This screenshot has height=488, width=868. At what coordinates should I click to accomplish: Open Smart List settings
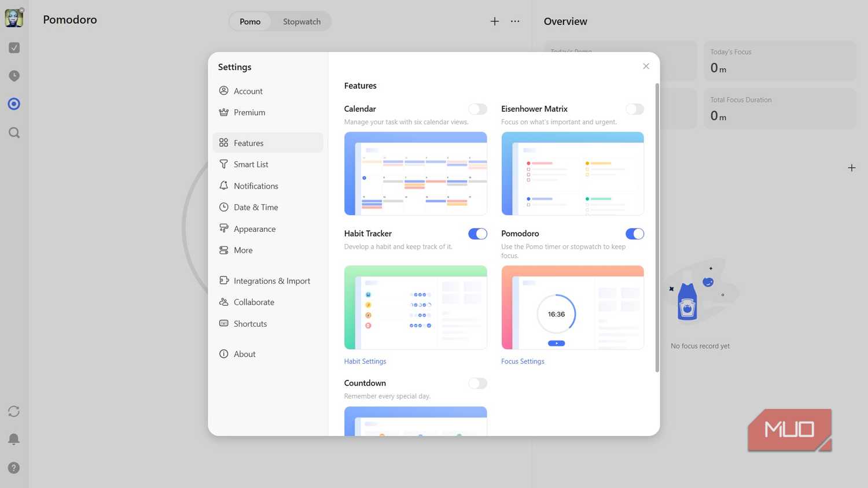(x=268, y=164)
